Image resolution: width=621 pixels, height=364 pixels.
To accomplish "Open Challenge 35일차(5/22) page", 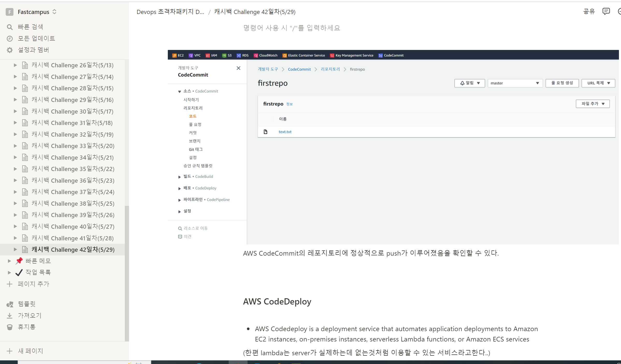I will [x=73, y=169].
